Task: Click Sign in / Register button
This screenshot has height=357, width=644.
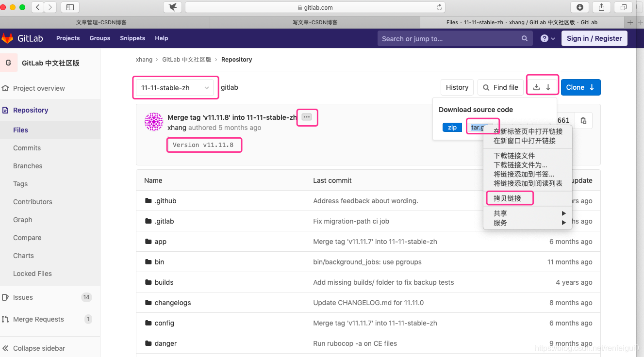Action: click(x=594, y=38)
